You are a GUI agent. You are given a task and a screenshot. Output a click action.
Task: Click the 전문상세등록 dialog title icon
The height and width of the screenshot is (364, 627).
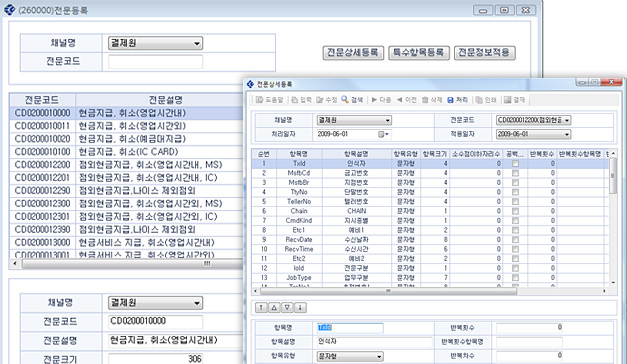pyautogui.click(x=250, y=84)
